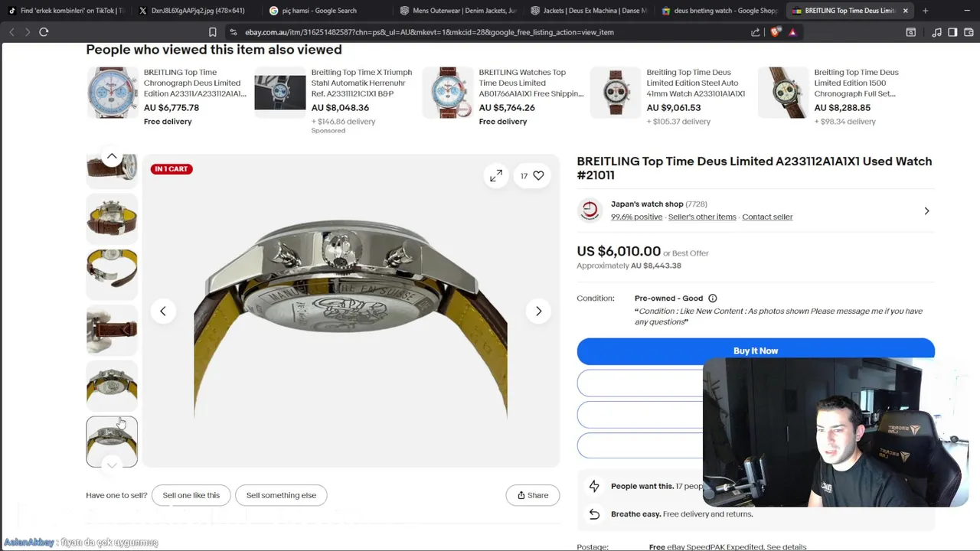The height and width of the screenshot is (551, 980).
Task: Switch to Mens Outerwear Denim Jackets tab
Action: pos(458,11)
